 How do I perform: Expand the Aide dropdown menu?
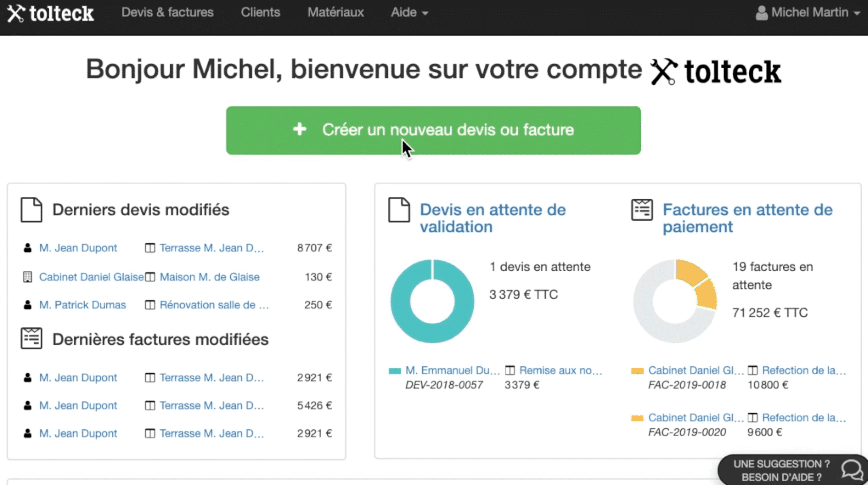click(x=410, y=13)
